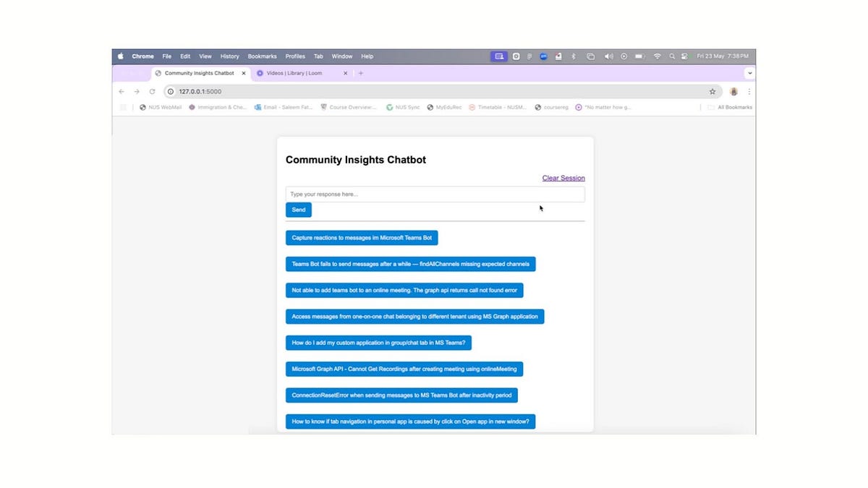Screen dimensions: 868x488
Task: View site information icon in address bar
Action: point(171,92)
